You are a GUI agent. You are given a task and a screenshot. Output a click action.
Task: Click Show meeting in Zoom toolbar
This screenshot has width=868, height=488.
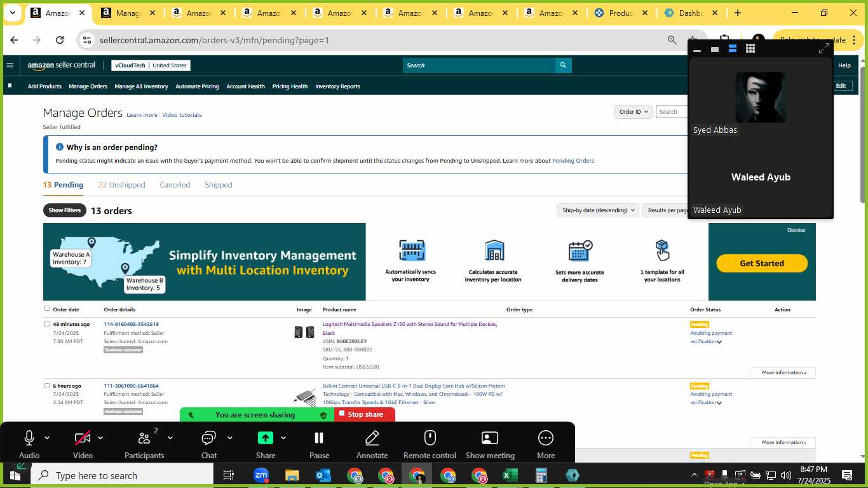490,444
